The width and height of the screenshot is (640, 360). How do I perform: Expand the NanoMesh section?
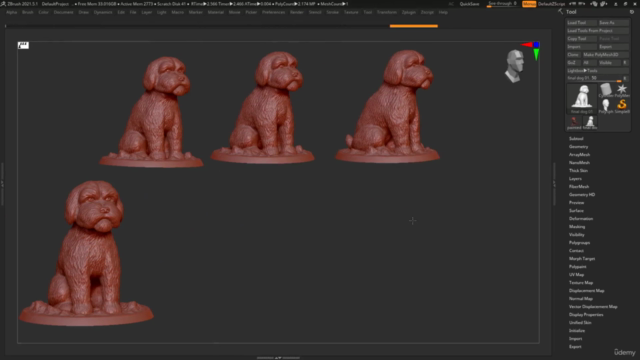coord(579,162)
